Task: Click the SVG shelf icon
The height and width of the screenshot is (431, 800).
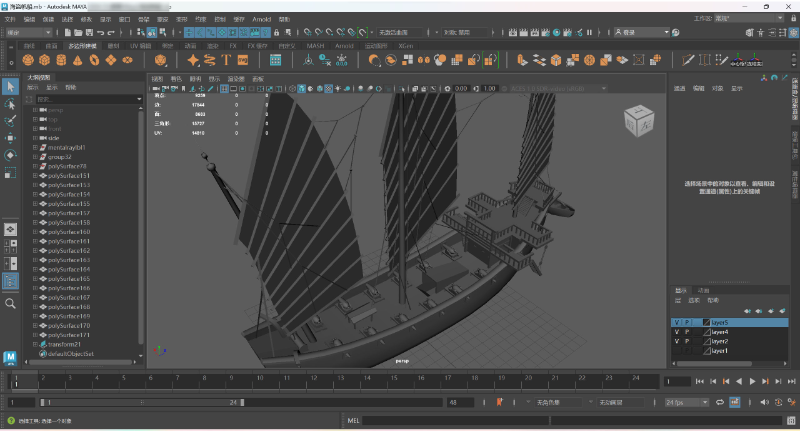Action: pos(243,60)
